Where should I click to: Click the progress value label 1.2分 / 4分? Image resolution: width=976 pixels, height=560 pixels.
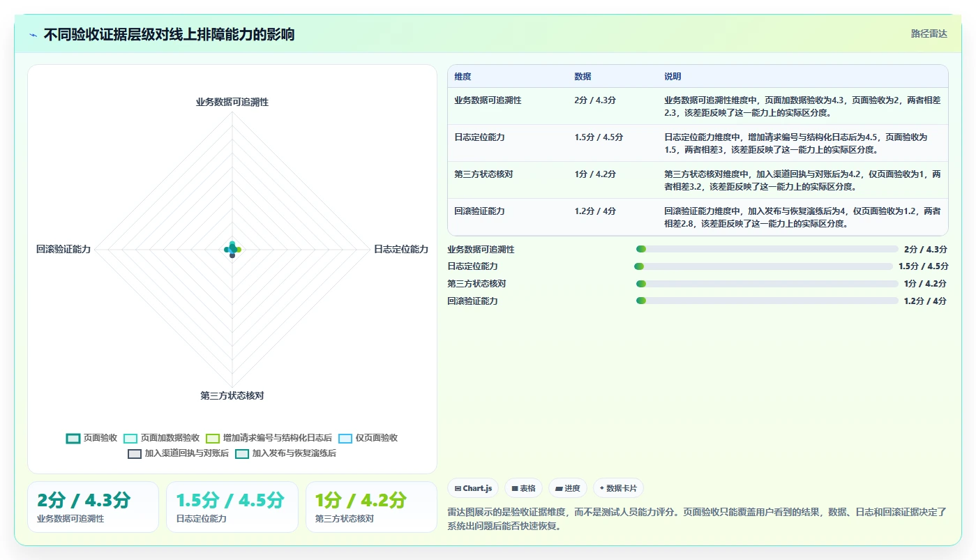(926, 301)
